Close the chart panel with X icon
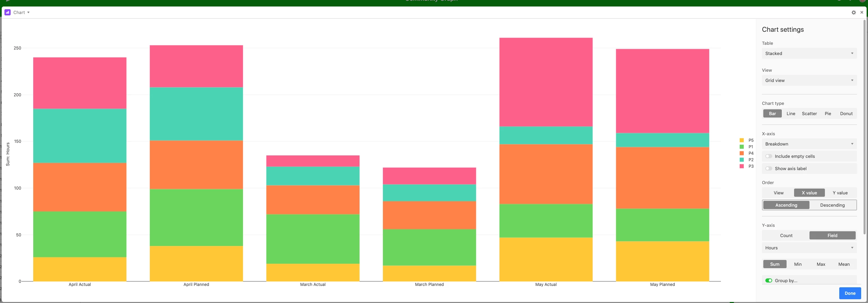The width and height of the screenshot is (868, 303). [x=862, y=12]
